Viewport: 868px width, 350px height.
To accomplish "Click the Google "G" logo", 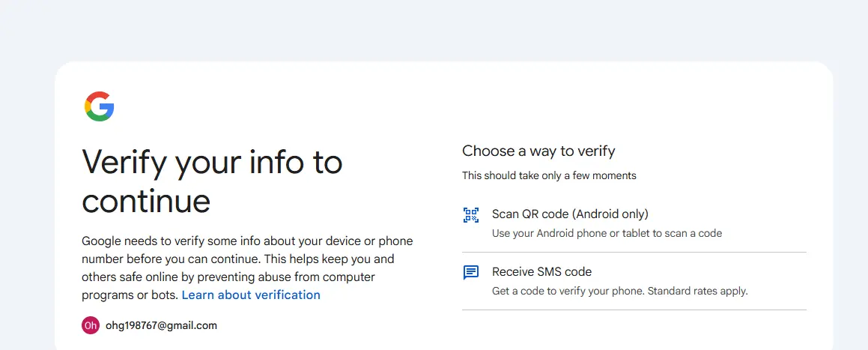I will coord(99,106).
